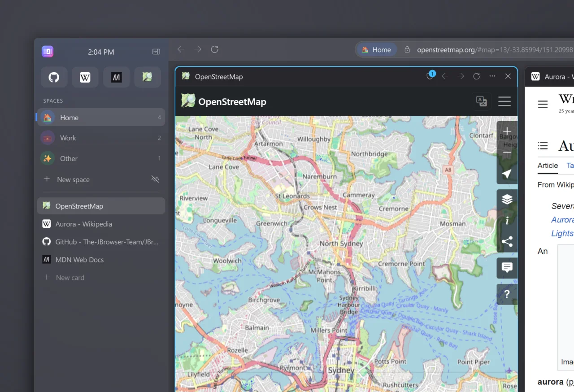Open the MDN pinned shortcut tile
Screen dimensions: 574x392
(117, 77)
